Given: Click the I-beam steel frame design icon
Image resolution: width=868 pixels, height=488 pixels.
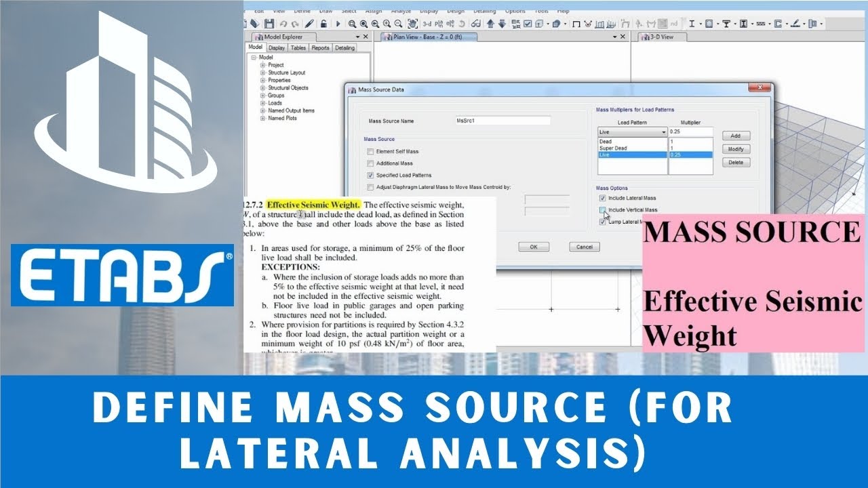Looking at the screenshot, I should pyautogui.click(x=692, y=24).
